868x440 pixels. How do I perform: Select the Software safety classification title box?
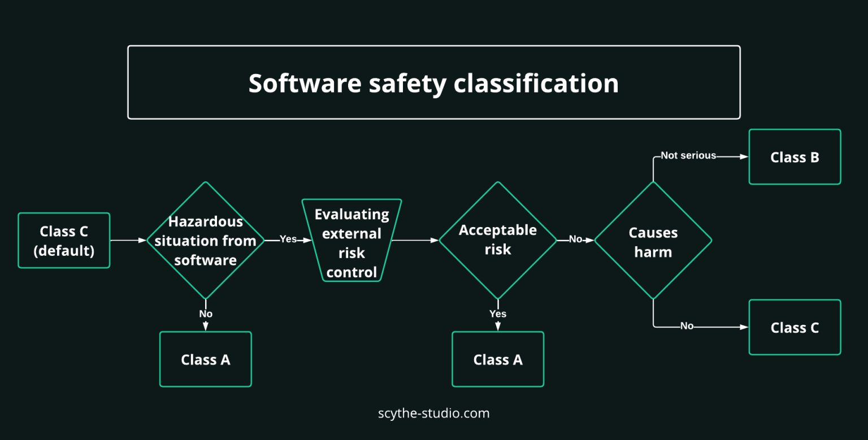coord(434,82)
